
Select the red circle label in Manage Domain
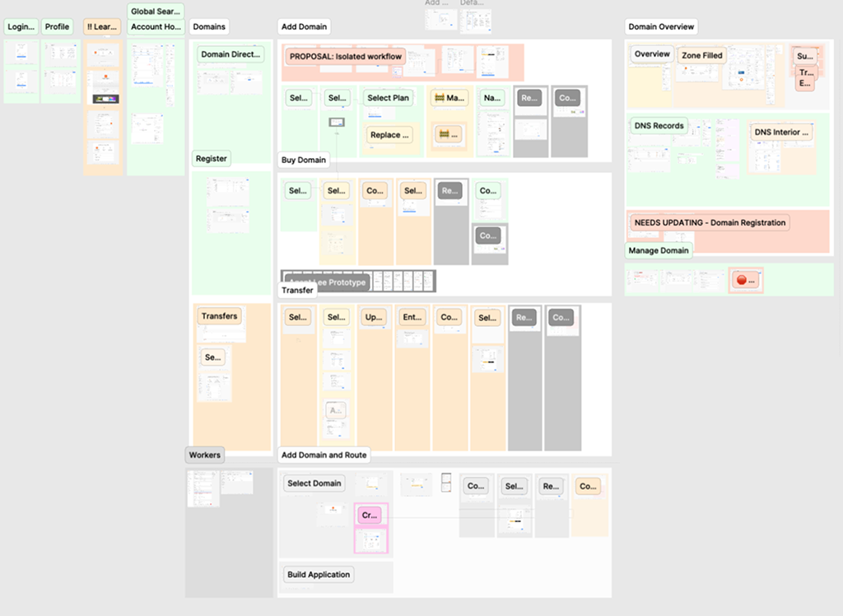coord(746,280)
